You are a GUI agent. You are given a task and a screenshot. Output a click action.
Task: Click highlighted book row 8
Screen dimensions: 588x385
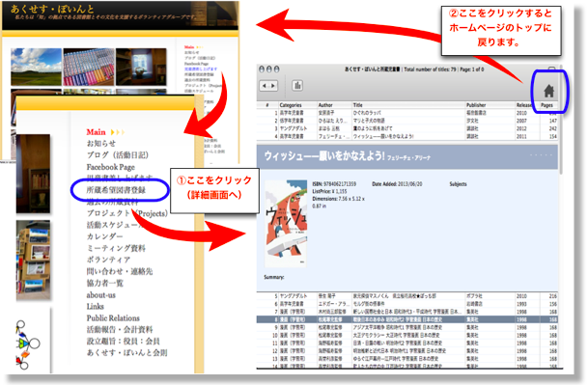coord(407,319)
